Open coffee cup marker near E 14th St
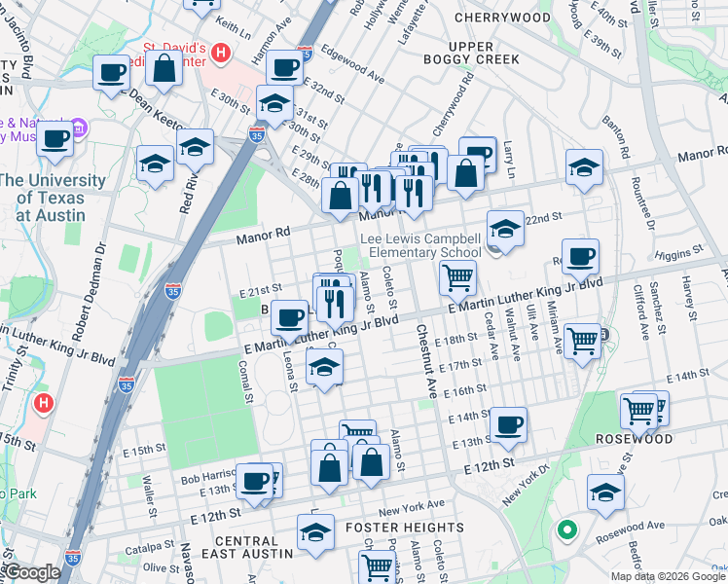728x584 pixels. pos(508,426)
